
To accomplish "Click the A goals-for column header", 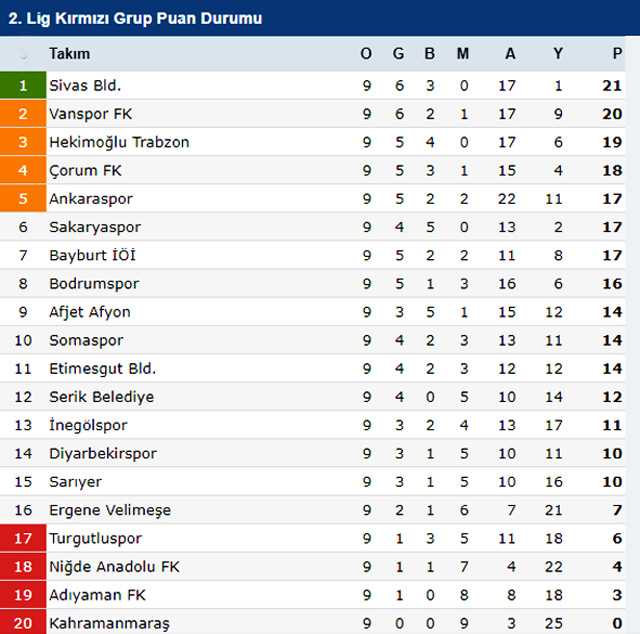I will coord(510,54).
